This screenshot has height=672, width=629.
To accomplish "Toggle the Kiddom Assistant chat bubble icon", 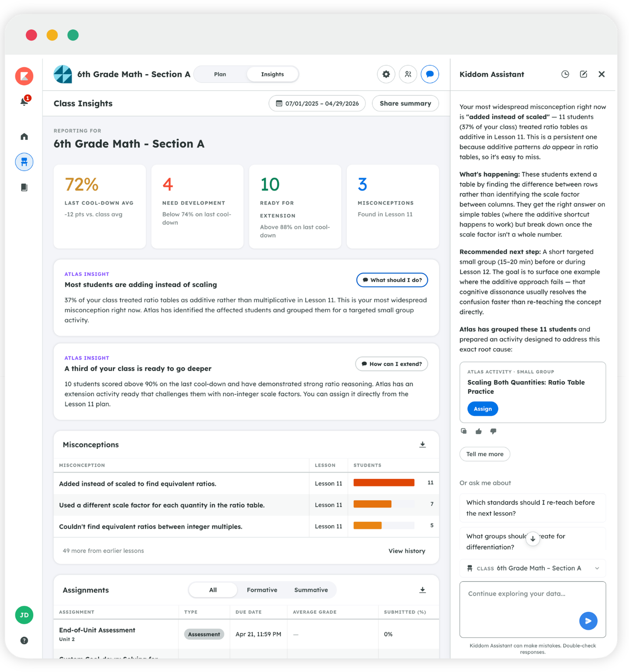I will pos(430,74).
